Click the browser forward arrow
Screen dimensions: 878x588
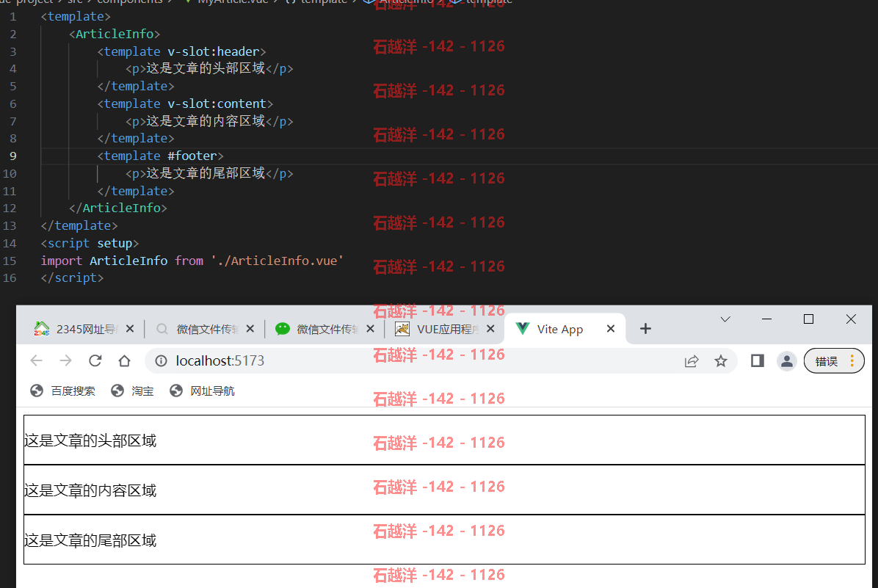click(x=65, y=360)
